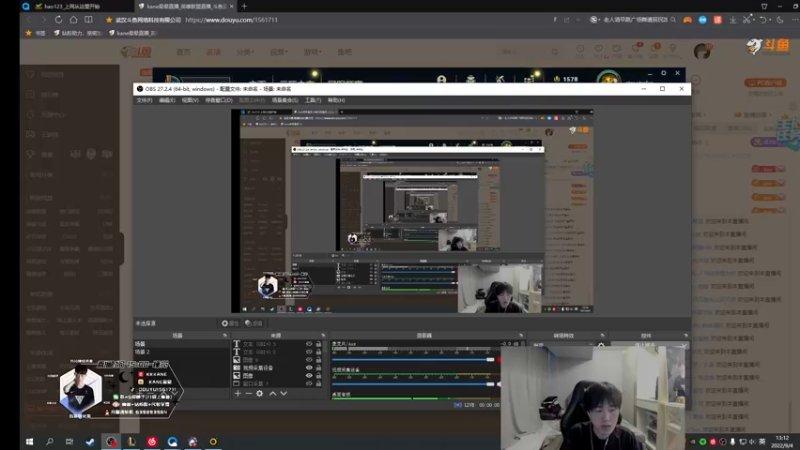Pop out the scenes dock panel icon
This screenshot has height=450, width=800.
point(225,336)
